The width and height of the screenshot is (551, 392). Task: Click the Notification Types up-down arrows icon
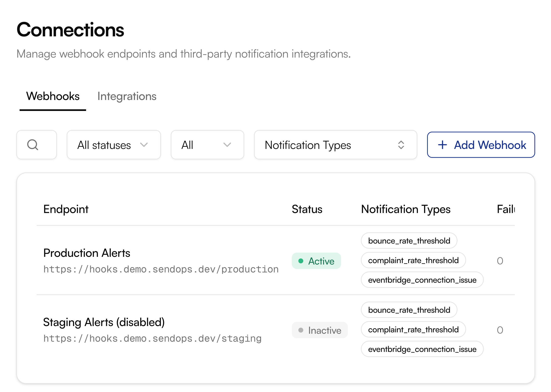pos(401,145)
